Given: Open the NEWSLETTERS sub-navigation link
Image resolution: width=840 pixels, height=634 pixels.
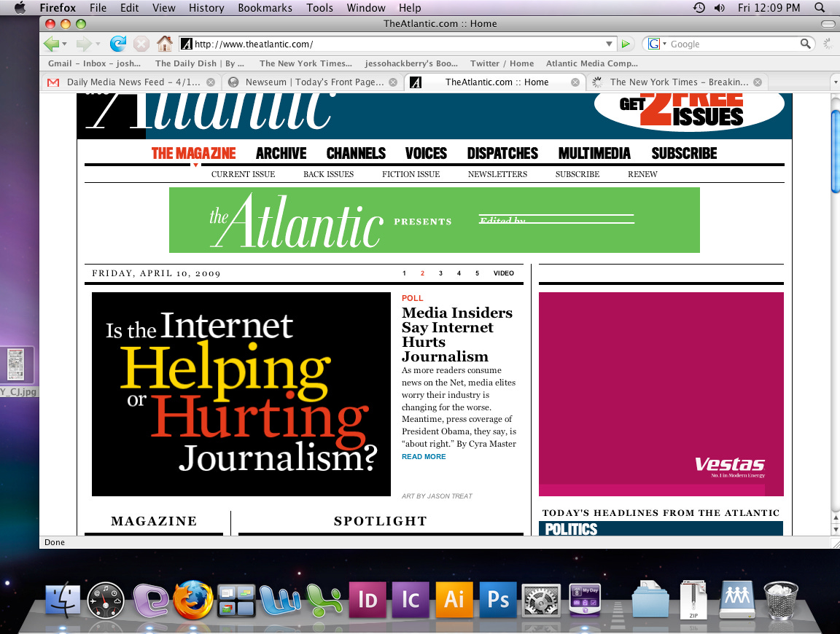Looking at the screenshot, I should (498, 174).
